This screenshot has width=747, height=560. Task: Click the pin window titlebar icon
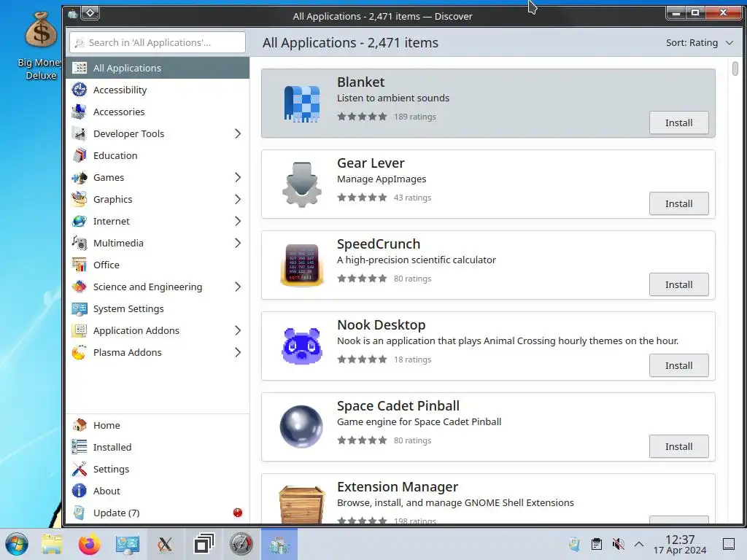pyautogui.click(x=90, y=13)
